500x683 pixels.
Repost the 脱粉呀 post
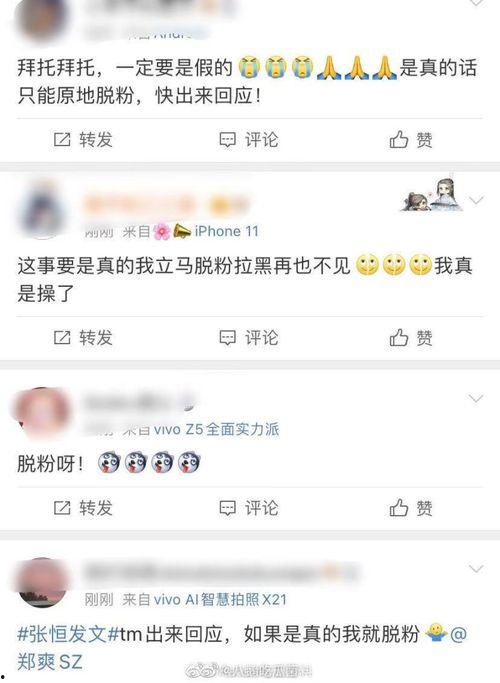tap(83, 508)
